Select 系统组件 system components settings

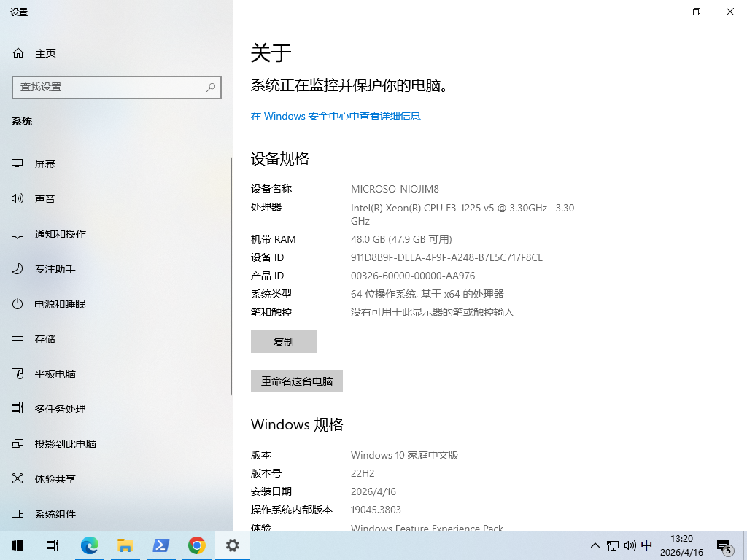[x=55, y=513]
